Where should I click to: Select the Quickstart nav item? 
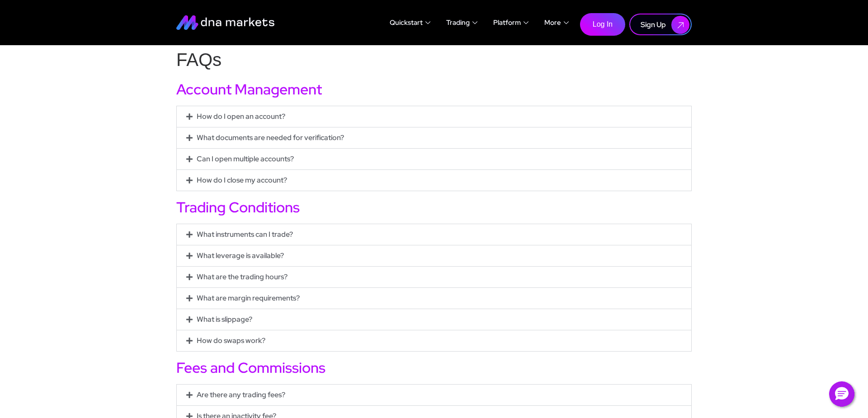click(x=406, y=22)
